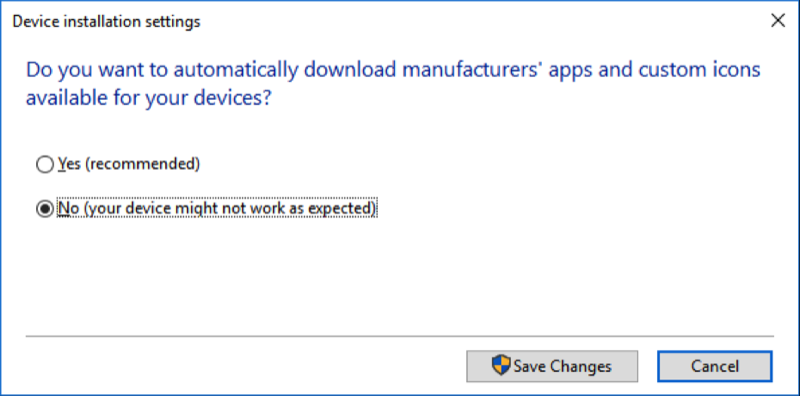Click the "Yes (recommended)" label text
This screenshot has width=800, height=396.
(129, 164)
